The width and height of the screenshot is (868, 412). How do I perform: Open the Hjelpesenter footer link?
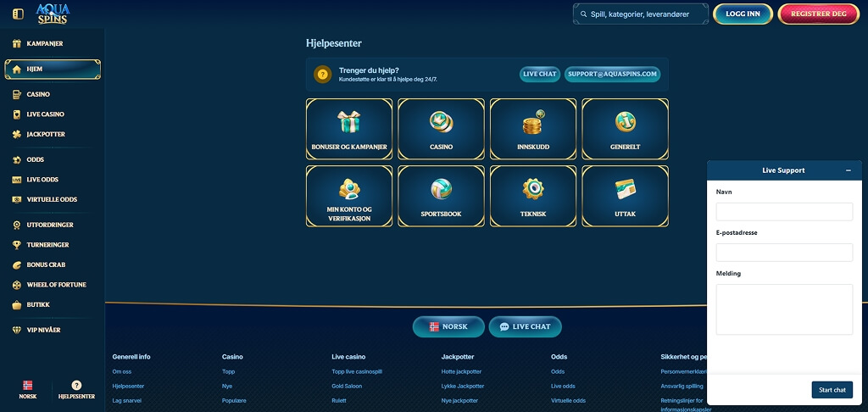[x=129, y=386]
